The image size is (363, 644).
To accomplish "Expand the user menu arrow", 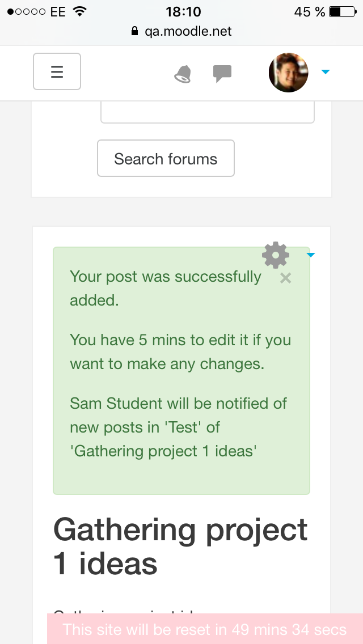I will pos(325,72).
